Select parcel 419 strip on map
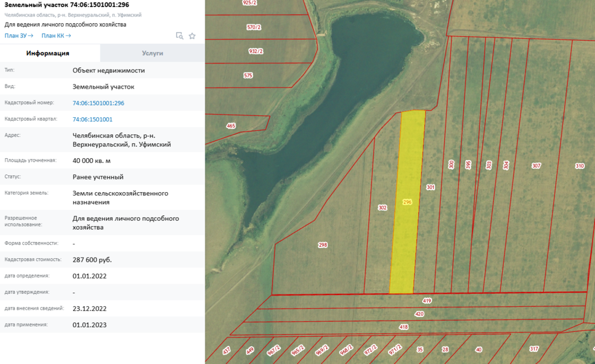This screenshot has width=595, height=364. point(427,301)
